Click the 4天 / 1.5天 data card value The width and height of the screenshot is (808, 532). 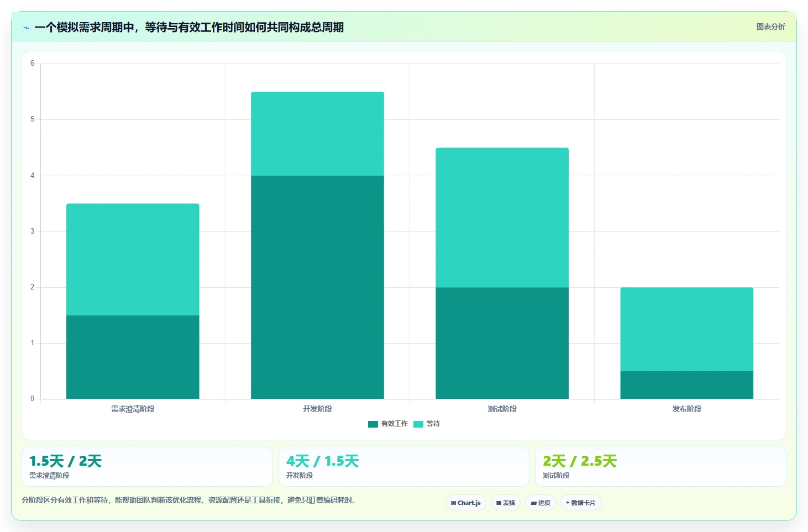322,461
